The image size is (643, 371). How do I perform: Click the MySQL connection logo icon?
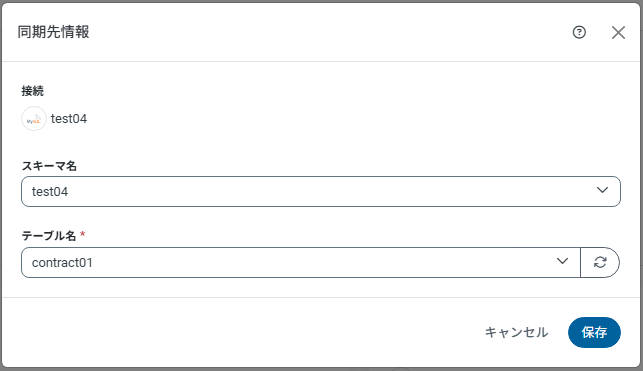pyautogui.click(x=34, y=119)
